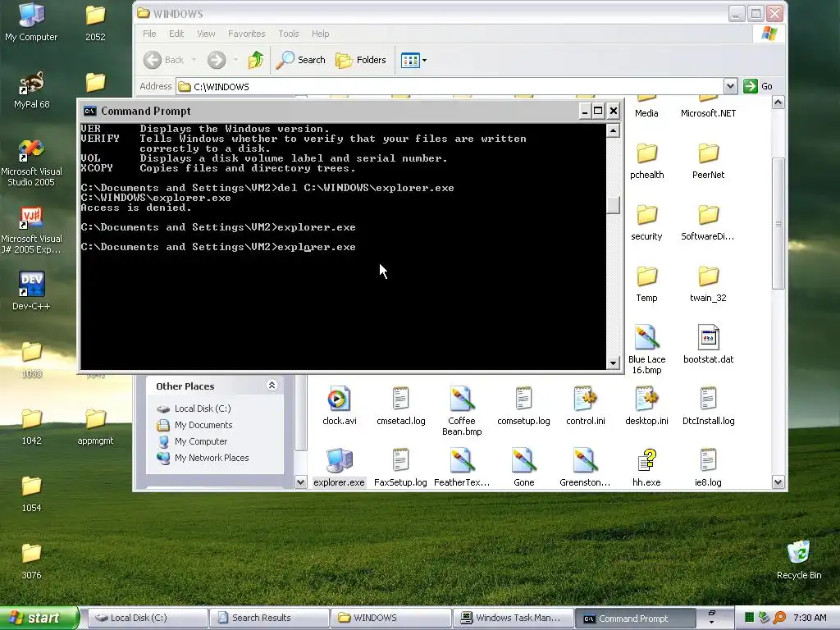840x630 pixels.
Task: Select FaxSetup.log file
Action: pos(400,467)
